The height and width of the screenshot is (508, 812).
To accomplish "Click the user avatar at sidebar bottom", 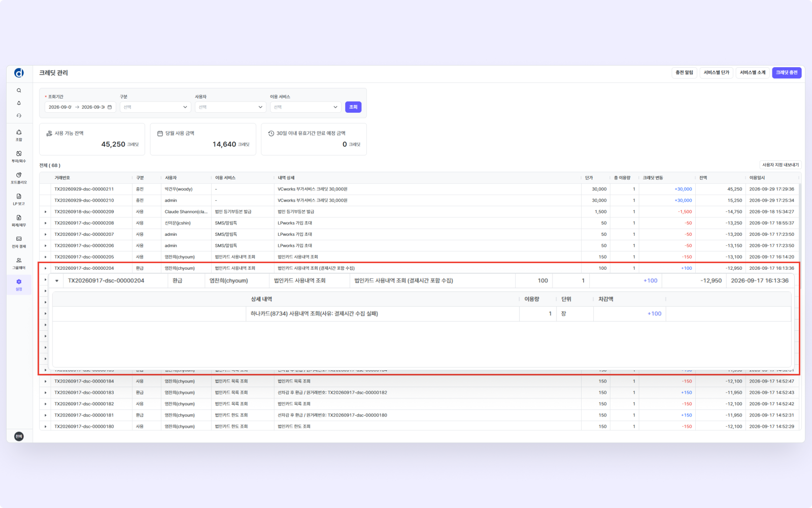I will point(19,436).
